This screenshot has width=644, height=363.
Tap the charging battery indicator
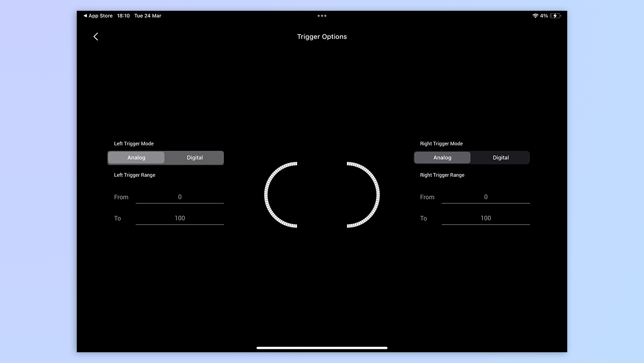point(555,15)
